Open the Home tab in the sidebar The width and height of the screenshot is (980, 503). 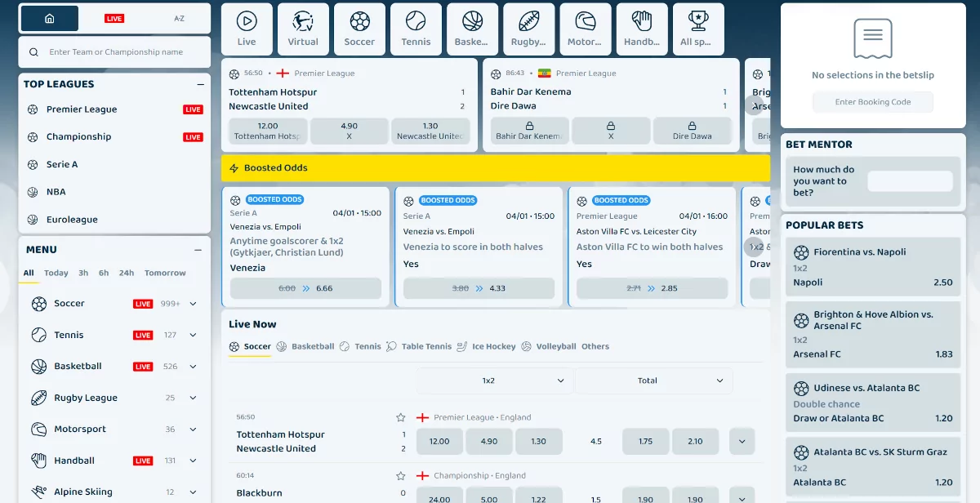(x=49, y=18)
